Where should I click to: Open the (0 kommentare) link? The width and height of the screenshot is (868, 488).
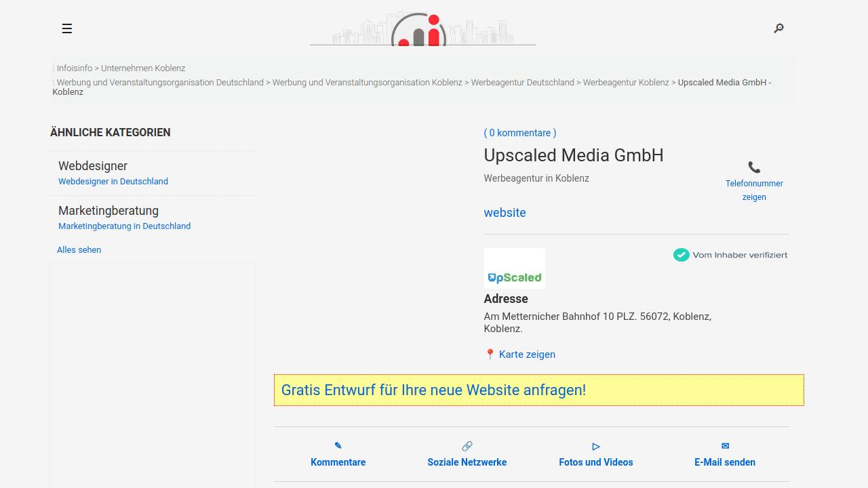[520, 133]
